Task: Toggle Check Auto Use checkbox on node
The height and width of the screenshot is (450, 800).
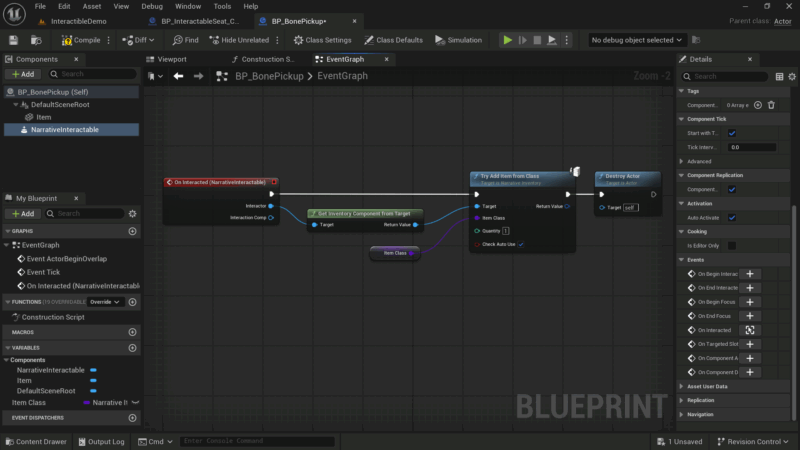Action: point(521,244)
